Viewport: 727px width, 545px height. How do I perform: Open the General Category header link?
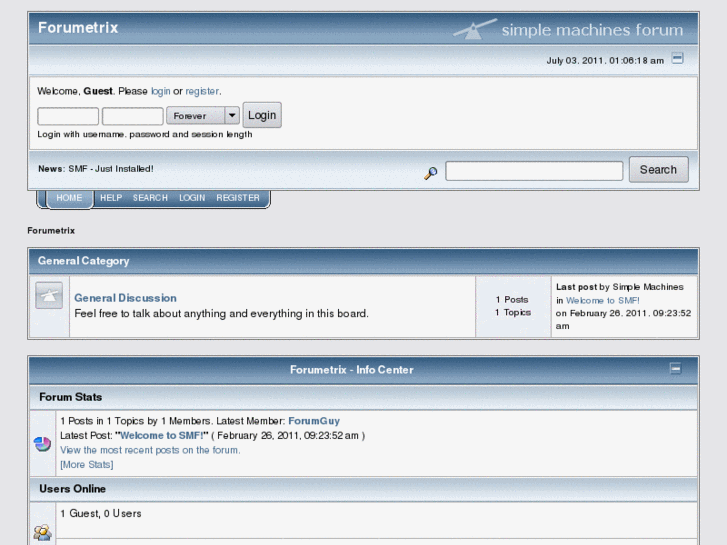coord(83,261)
